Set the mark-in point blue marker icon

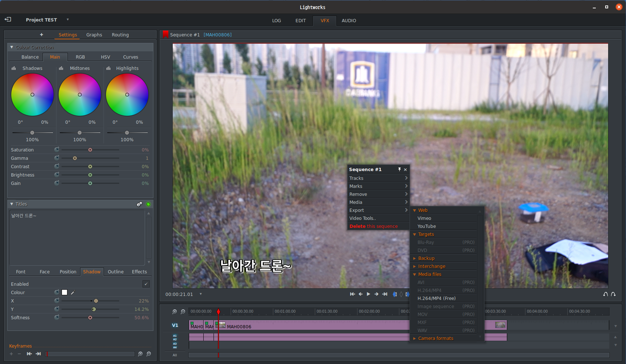click(x=395, y=294)
